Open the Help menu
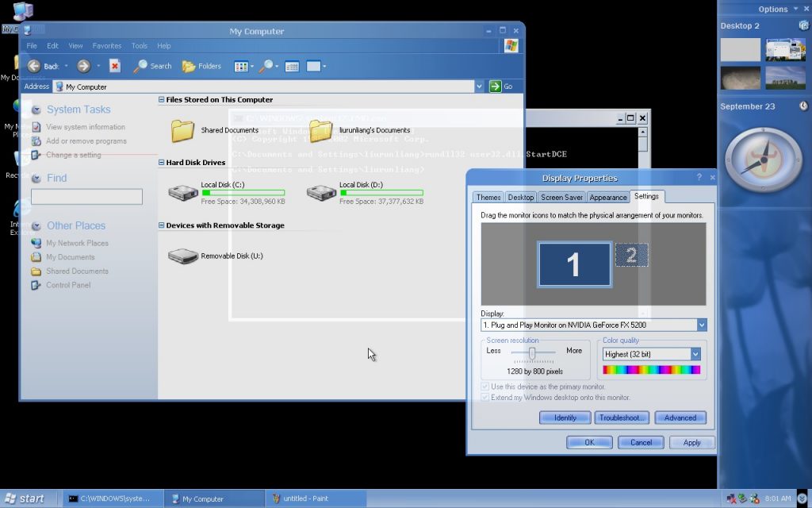This screenshot has width=812, height=508. 163,45
